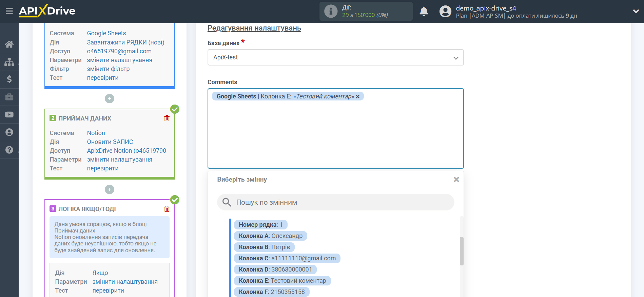Open the Якщо action link
The width and height of the screenshot is (644, 297).
tap(100, 273)
